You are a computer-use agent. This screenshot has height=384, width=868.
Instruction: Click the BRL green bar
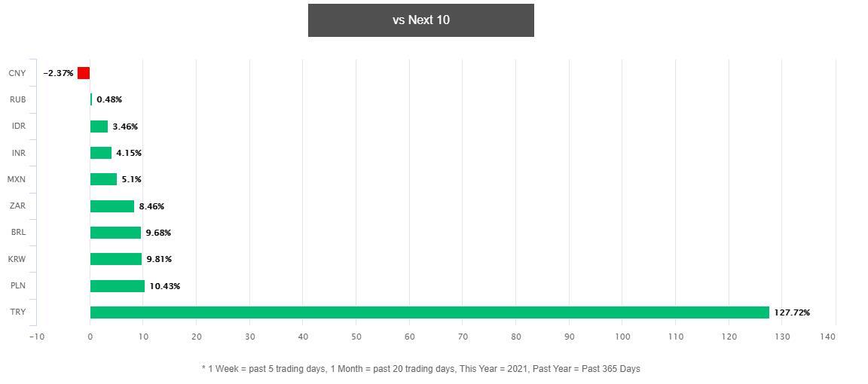[x=116, y=233]
